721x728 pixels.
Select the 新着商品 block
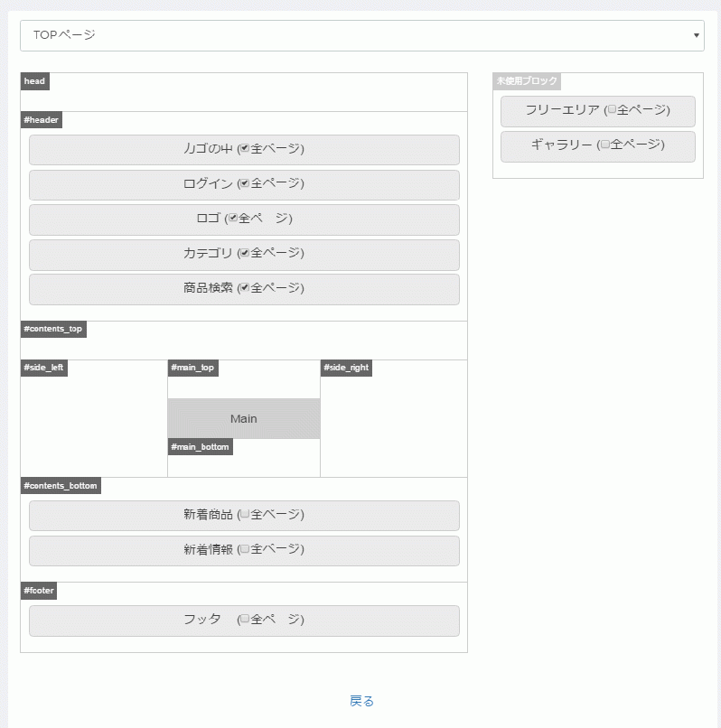pyautogui.click(x=244, y=516)
